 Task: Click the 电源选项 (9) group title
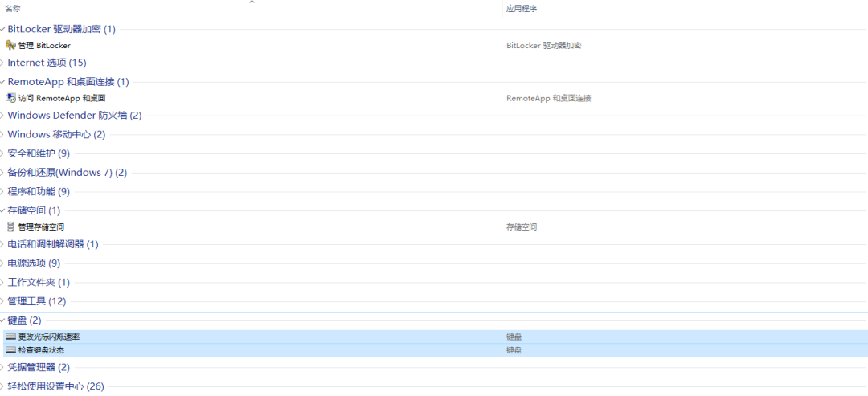pos(34,263)
